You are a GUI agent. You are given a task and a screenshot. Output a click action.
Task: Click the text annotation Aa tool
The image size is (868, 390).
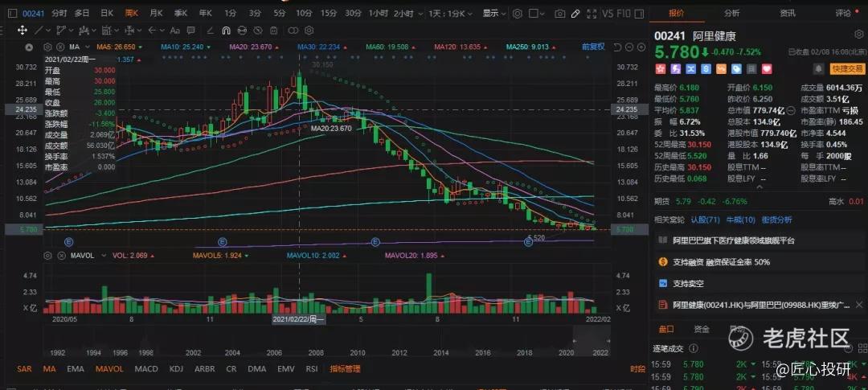(175, 31)
